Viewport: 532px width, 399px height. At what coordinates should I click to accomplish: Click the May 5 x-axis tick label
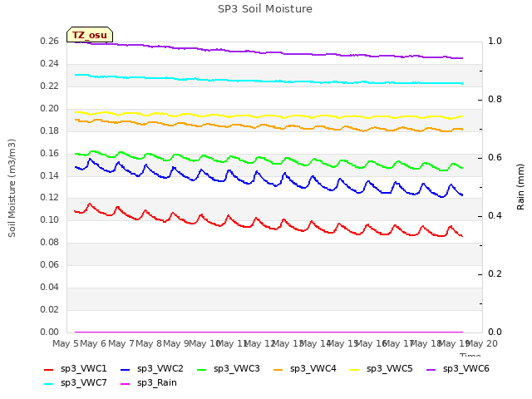pos(66,343)
